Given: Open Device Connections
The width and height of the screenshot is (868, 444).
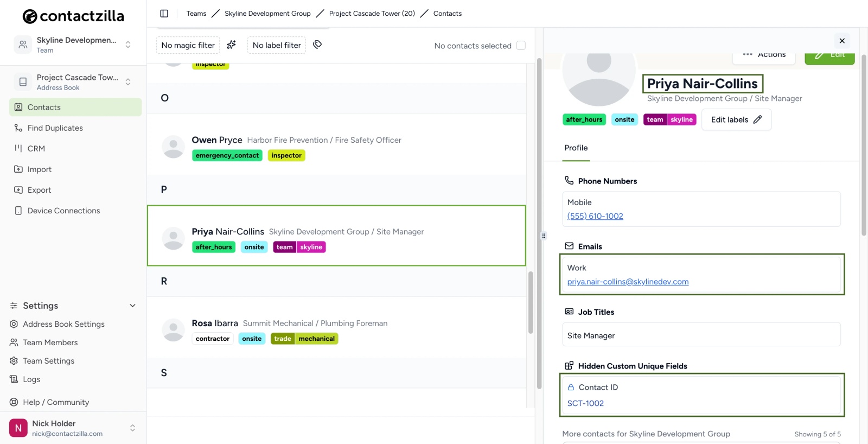Looking at the screenshot, I should [x=75, y=211].
